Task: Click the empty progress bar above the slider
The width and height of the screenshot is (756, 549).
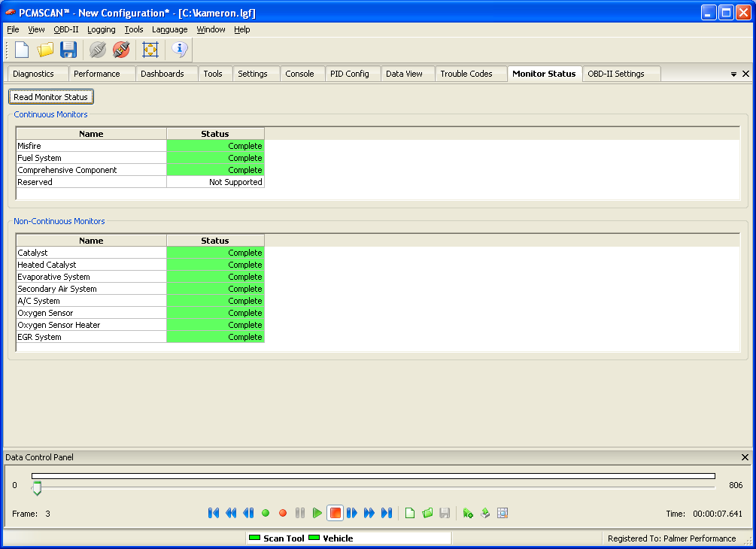Action: pyautogui.click(x=373, y=476)
